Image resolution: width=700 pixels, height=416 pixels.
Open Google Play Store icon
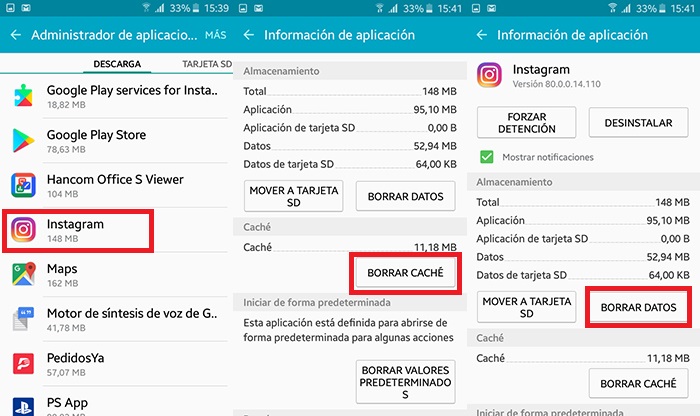(x=23, y=140)
